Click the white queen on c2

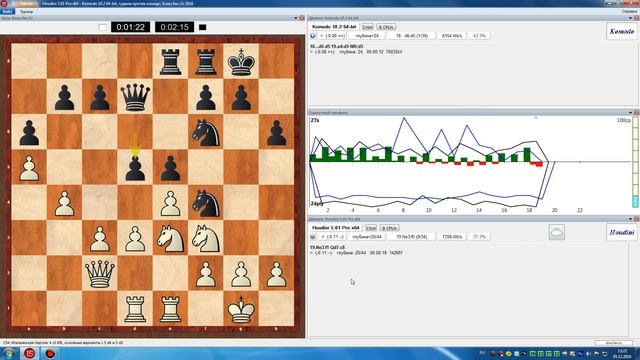pos(100,273)
